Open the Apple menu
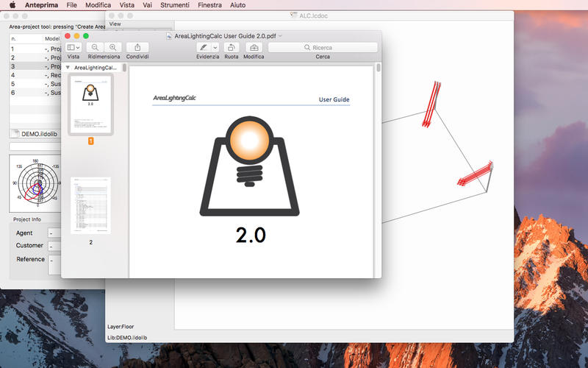Image resolution: width=588 pixels, height=368 pixels. (12, 5)
